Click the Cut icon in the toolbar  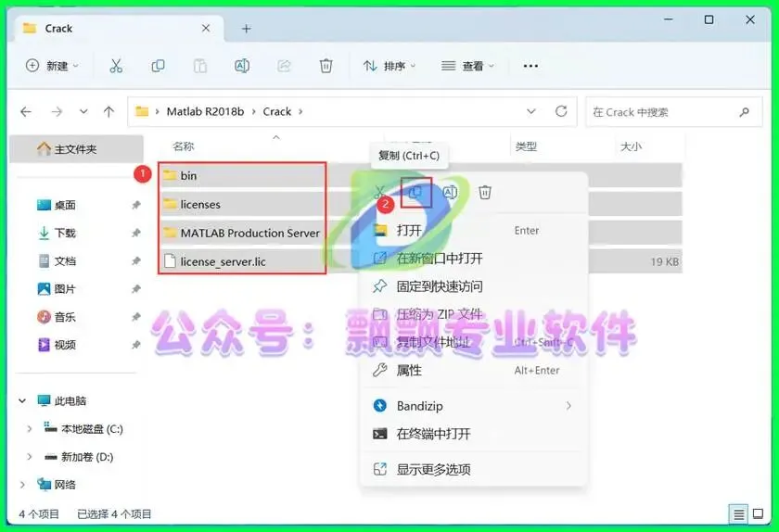pyautogui.click(x=116, y=66)
